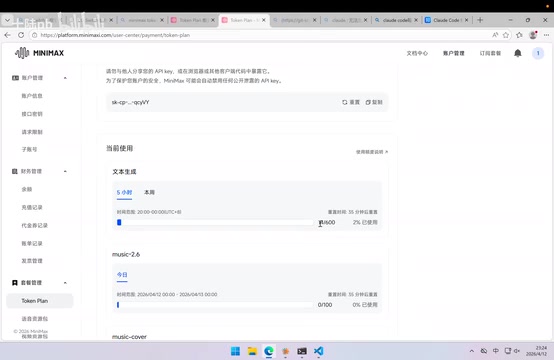Image resolution: width=554 pixels, height=360 pixels.
Task: Open a new browser tab with the plus icon
Action: click(480, 20)
